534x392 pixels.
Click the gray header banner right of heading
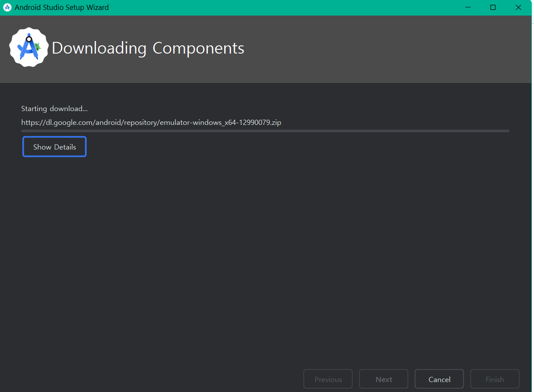click(389, 48)
